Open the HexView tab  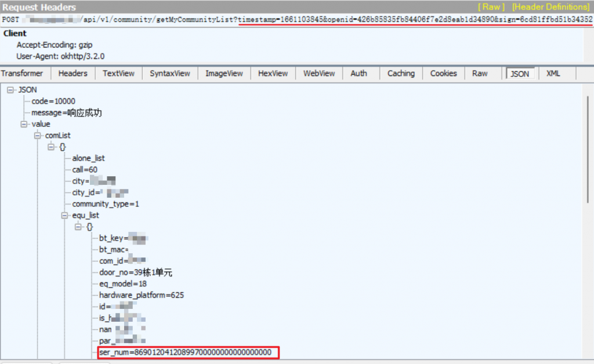click(273, 74)
